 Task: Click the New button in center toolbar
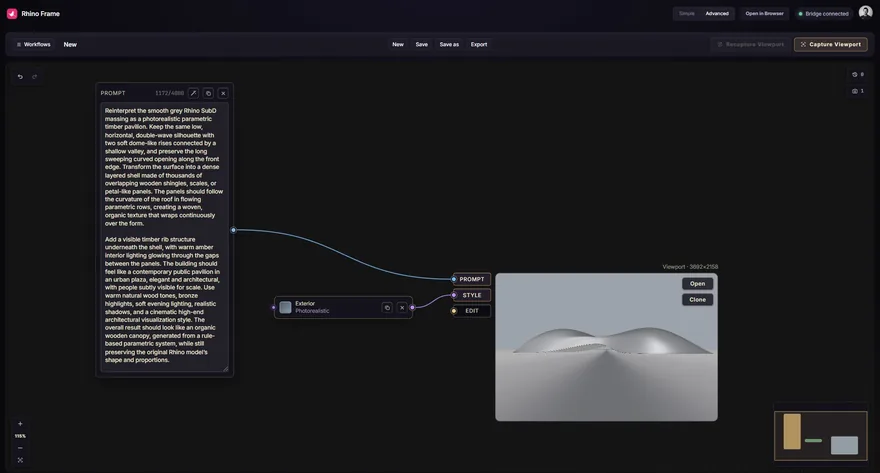tap(398, 44)
